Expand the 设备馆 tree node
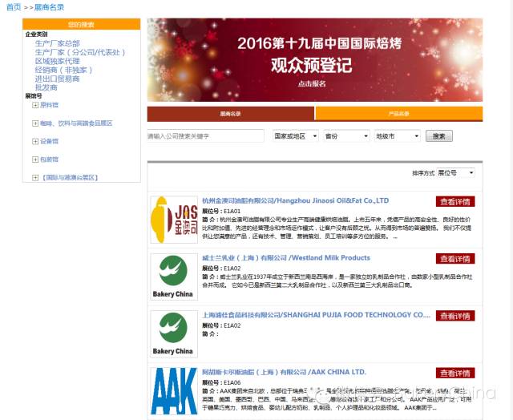The width and height of the screenshot is (513, 420). [x=35, y=141]
